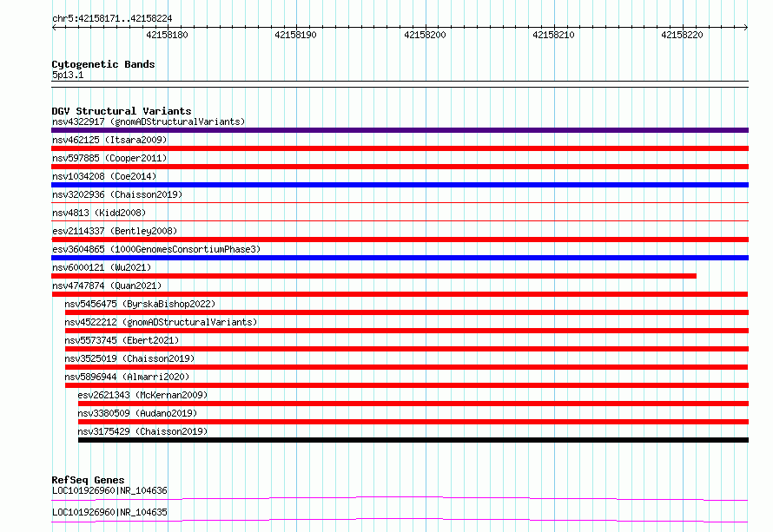Open nsv3202936 (Chaisson2019) label
The width and height of the screenshot is (773, 532).
(117, 194)
